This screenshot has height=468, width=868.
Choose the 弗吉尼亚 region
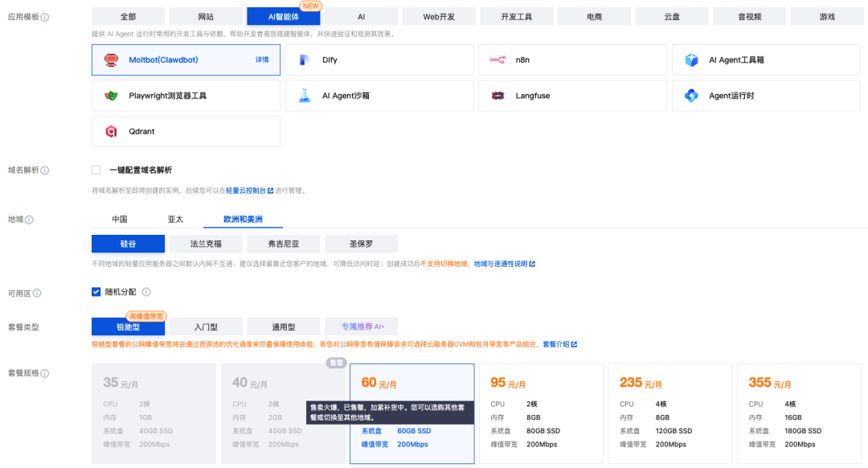coord(284,244)
